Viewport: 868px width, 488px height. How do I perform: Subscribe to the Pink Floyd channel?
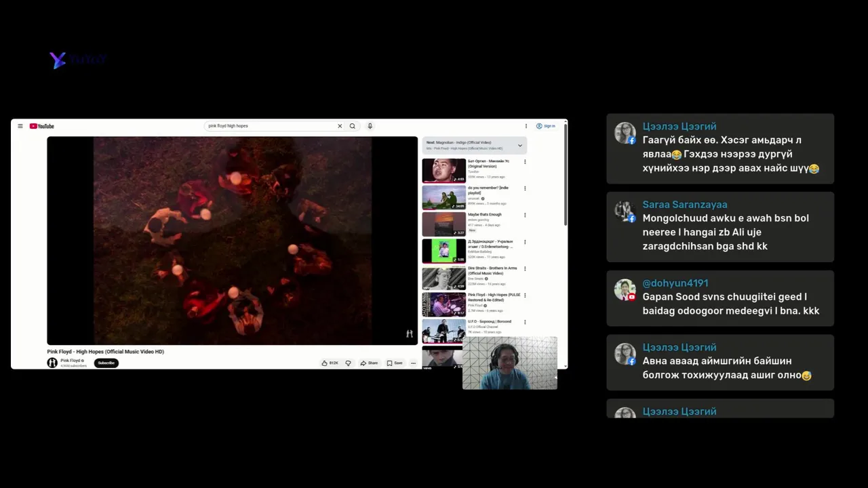click(106, 363)
